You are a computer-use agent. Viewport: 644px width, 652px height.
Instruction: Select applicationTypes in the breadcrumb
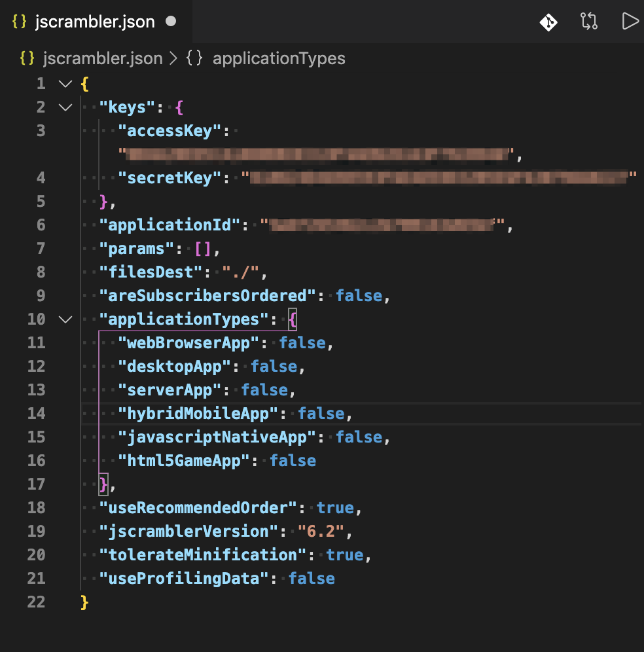tap(279, 58)
